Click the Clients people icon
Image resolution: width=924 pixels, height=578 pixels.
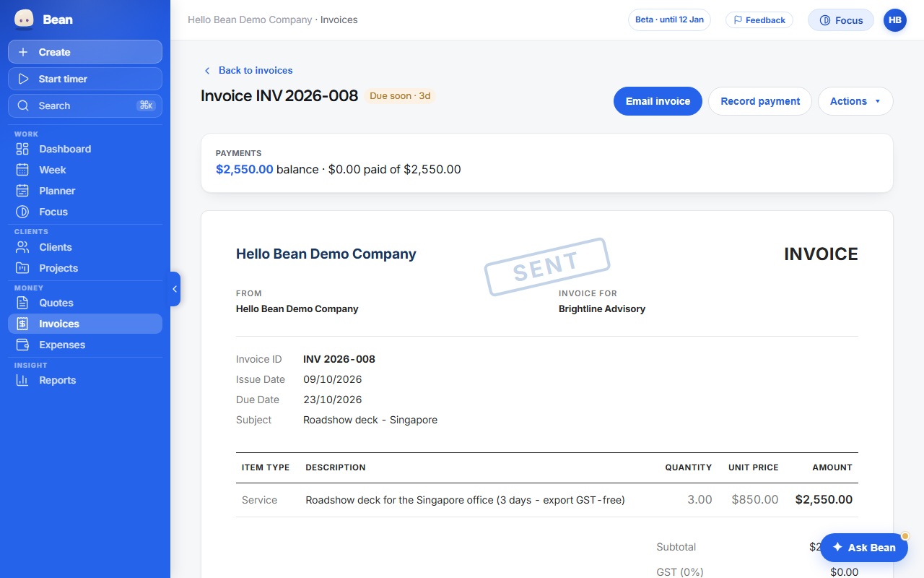click(22, 247)
